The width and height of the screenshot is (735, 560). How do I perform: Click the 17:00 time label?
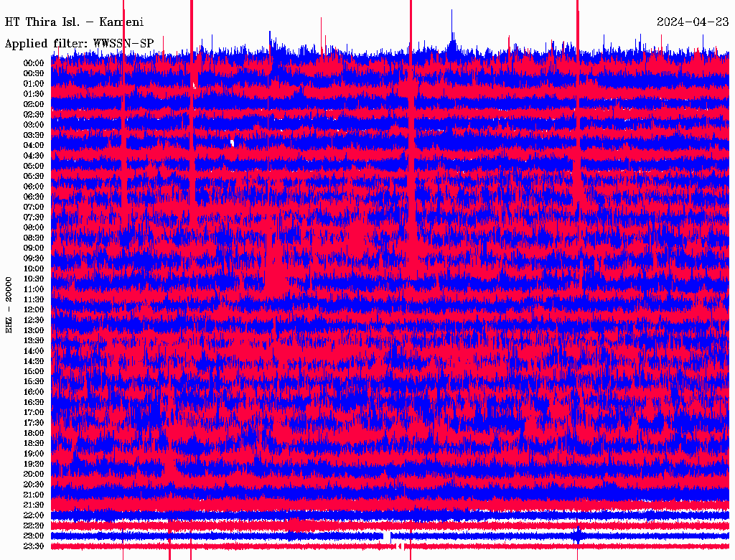coord(34,413)
